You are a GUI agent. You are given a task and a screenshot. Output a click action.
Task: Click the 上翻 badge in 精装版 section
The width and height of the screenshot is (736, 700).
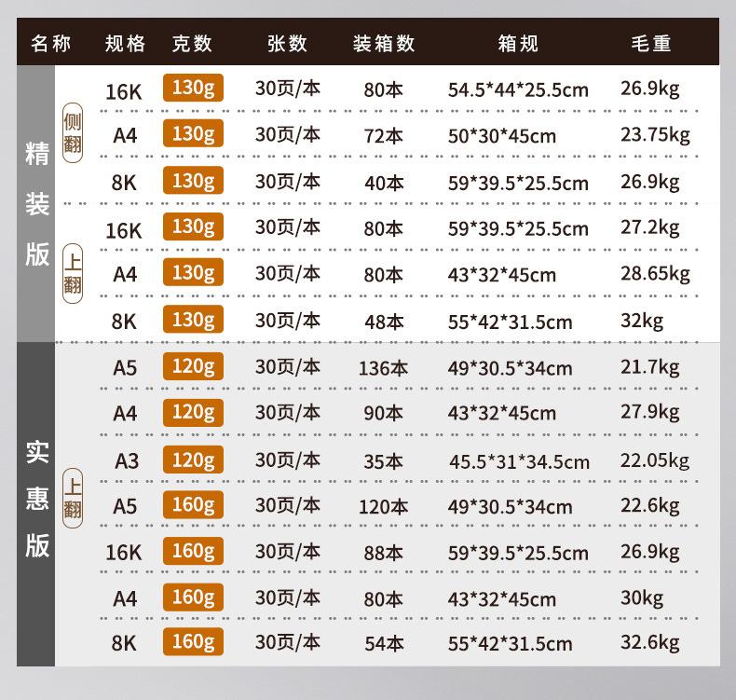(x=73, y=274)
